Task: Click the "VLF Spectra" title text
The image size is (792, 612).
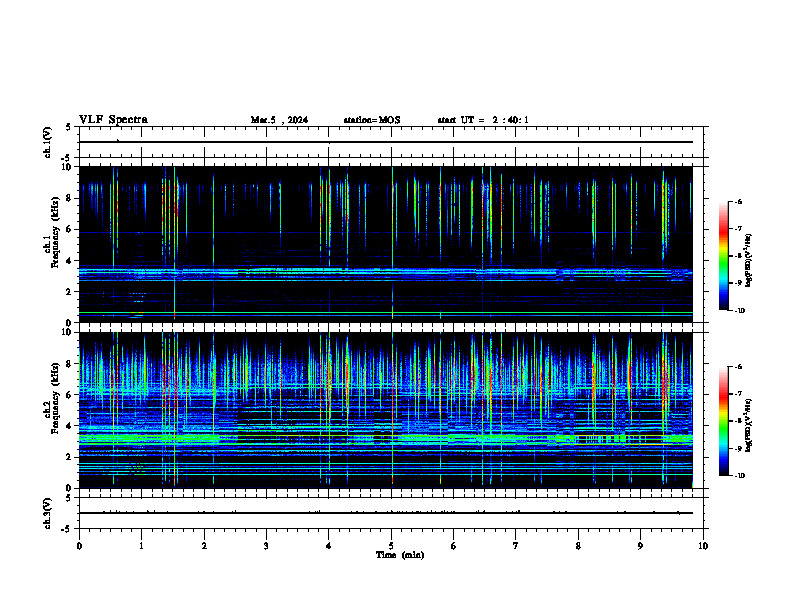Action: coord(113,120)
